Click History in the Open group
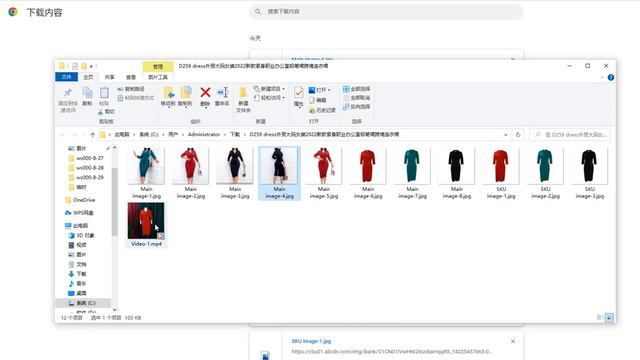The image size is (640, 360). (322, 110)
